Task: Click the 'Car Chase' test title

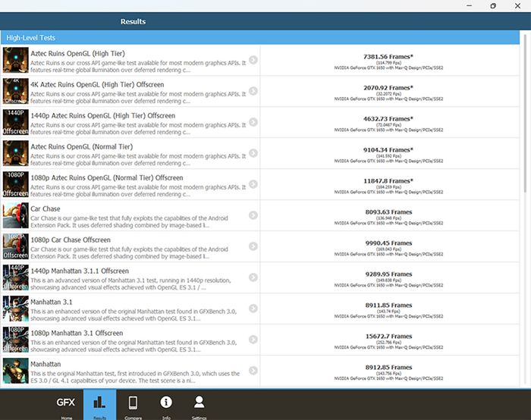Action: point(46,208)
